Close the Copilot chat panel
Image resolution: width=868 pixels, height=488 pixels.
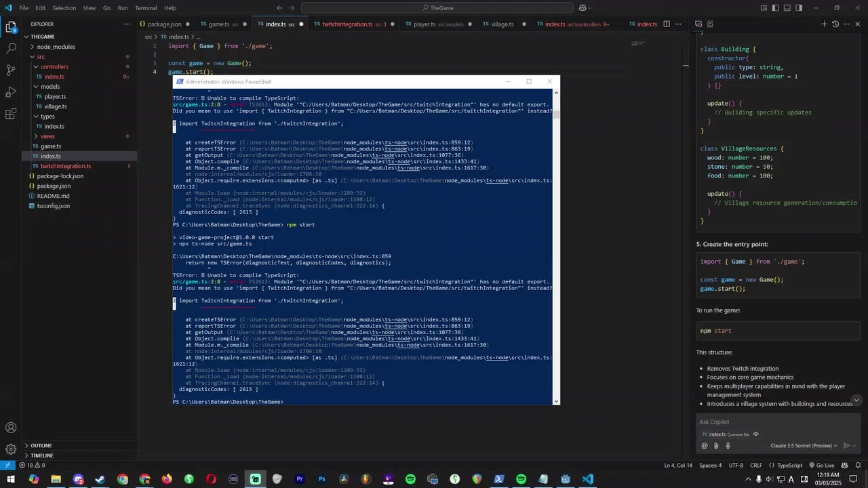point(858,24)
